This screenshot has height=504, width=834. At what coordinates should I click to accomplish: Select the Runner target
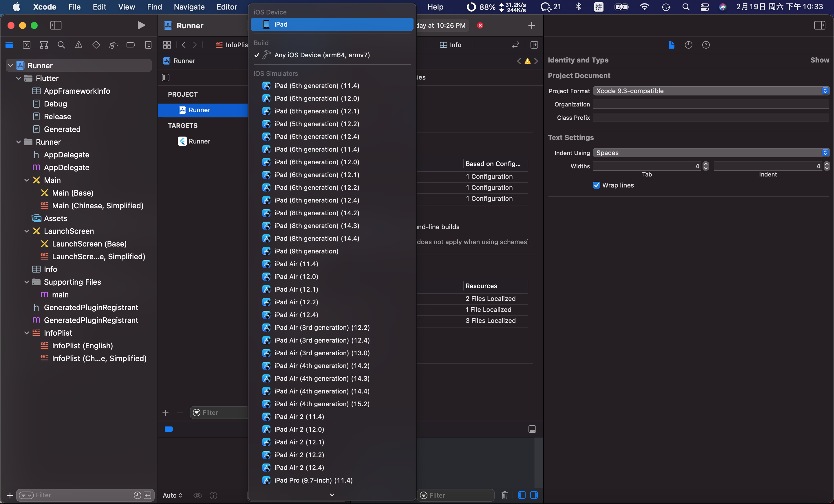click(x=194, y=141)
